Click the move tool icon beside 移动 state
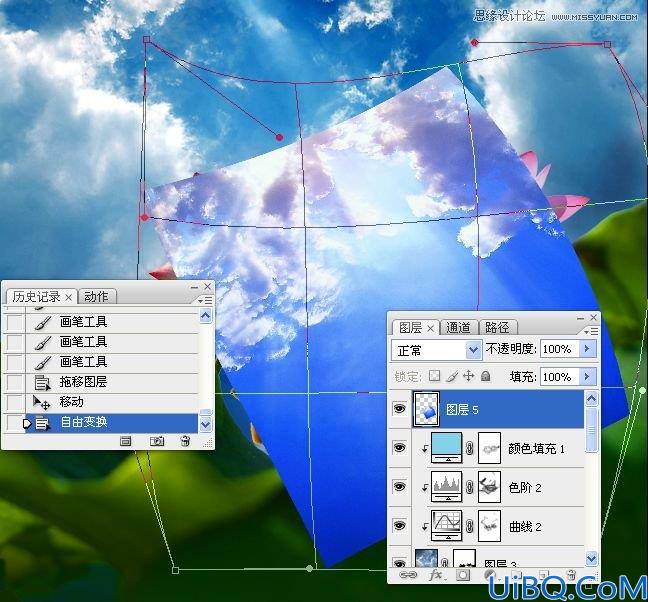Image resolution: width=648 pixels, height=602 pixels. (x=41, y=402)
